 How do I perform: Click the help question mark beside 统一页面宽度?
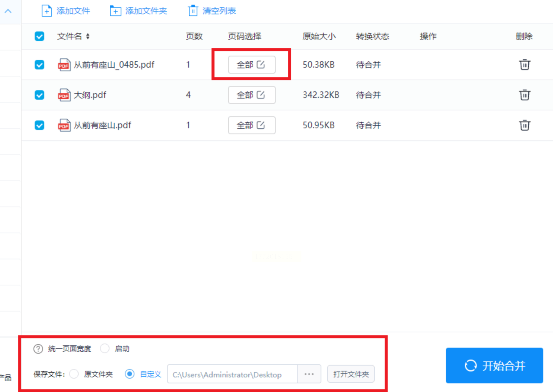38,349
